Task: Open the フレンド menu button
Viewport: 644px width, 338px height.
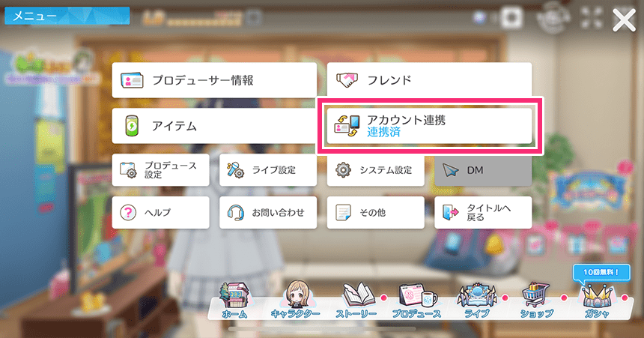Action: 429,80
